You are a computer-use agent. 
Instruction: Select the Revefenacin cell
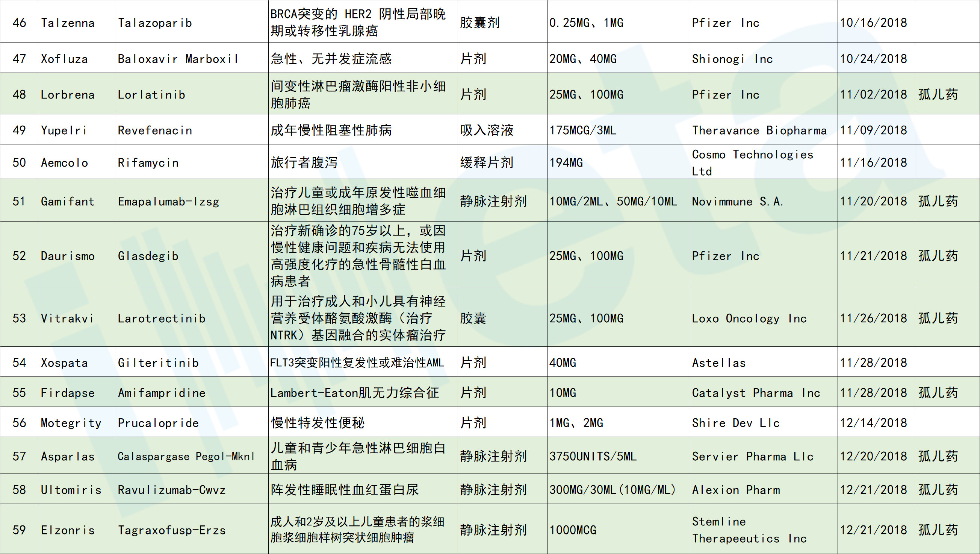pos(192,129)
